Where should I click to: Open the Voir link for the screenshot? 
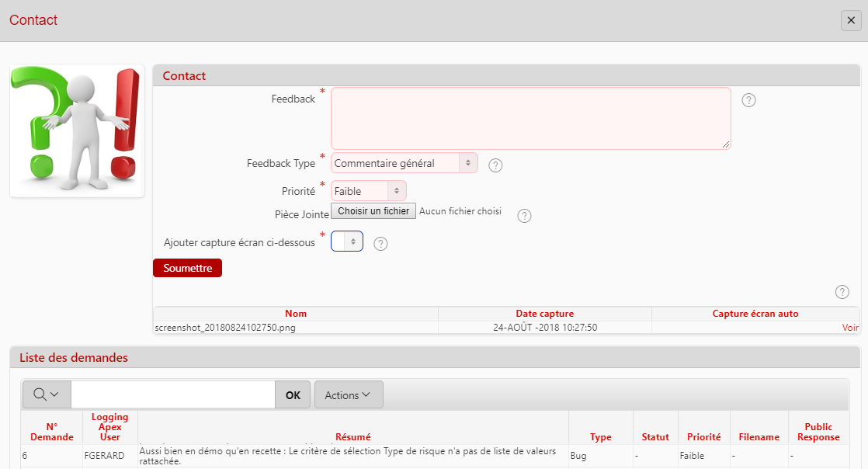(x=850, y=328)
